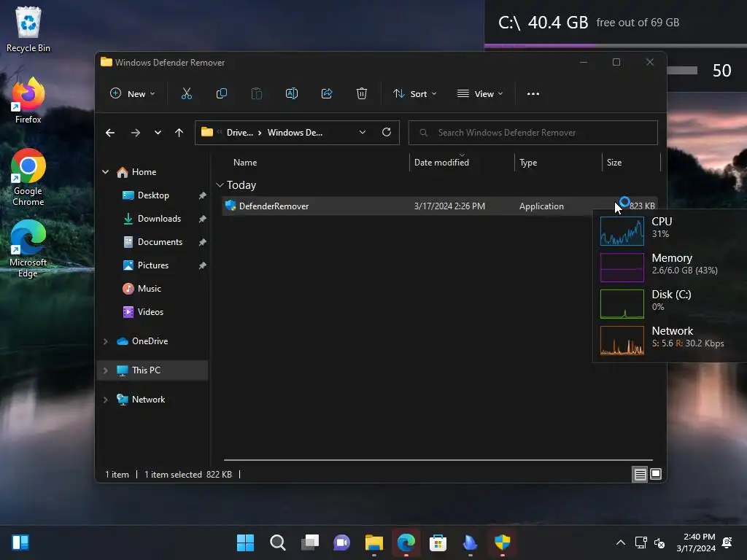Open Windows Security shield on taskbar

pyautogui.click(x=502, y=542)
